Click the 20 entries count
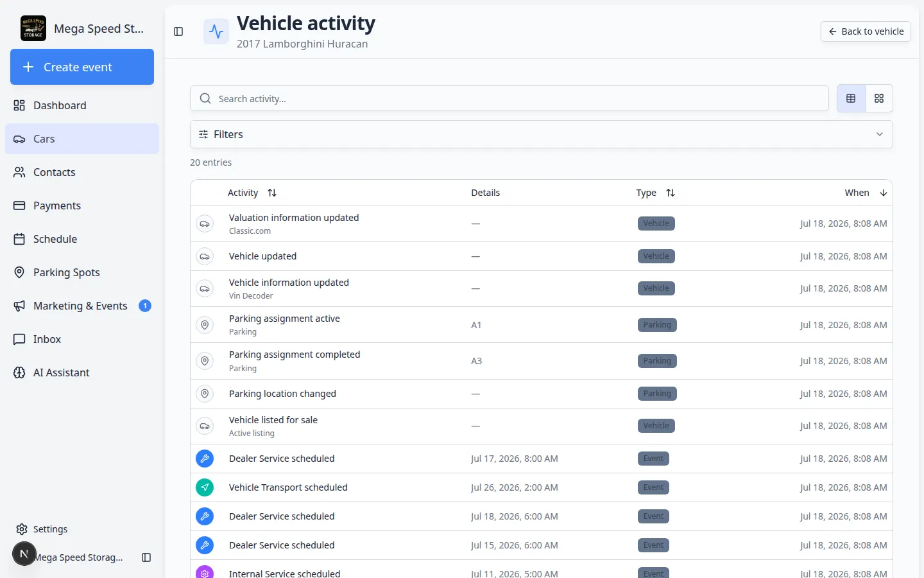924x578 pixels. coord(210,162)
